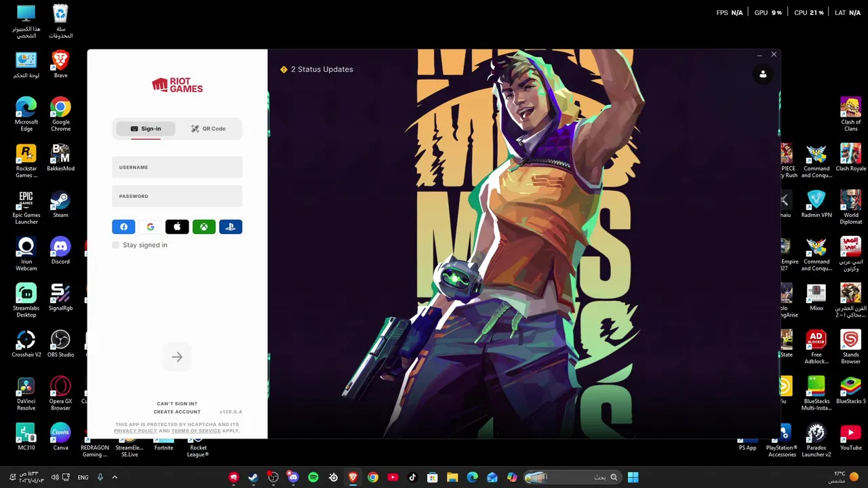The height and width of the screenshot is (488, 868).
Task: Select the Canva desktop shortcut
Action: (60, 437)
